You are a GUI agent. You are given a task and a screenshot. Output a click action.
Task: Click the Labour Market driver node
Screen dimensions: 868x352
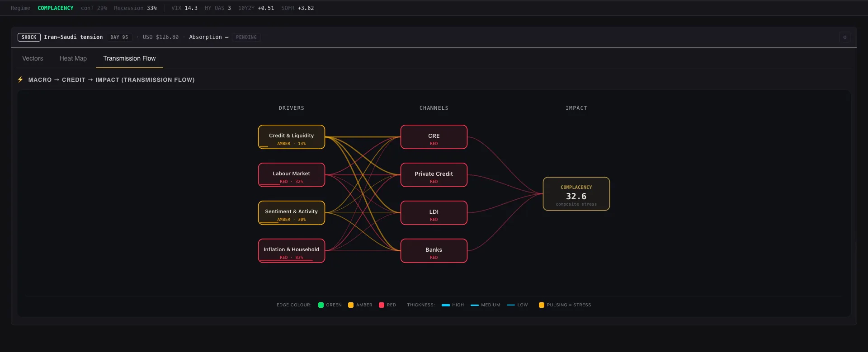click(292, 175)
